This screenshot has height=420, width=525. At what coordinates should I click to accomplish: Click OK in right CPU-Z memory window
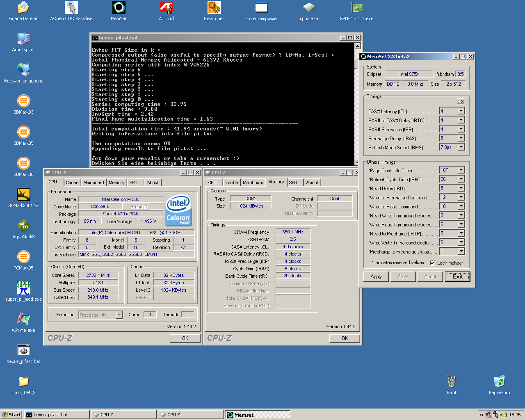[x=345, y=338]
